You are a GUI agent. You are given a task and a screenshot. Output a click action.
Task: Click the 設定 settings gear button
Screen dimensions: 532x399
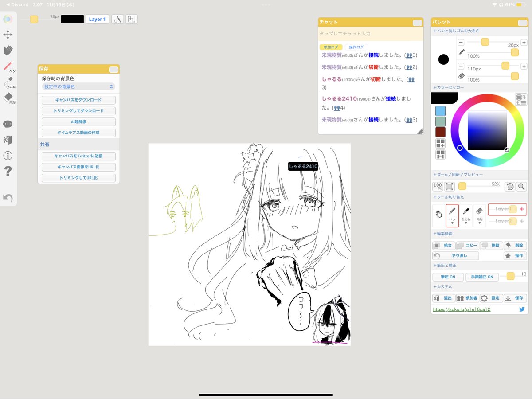(491, 298)
